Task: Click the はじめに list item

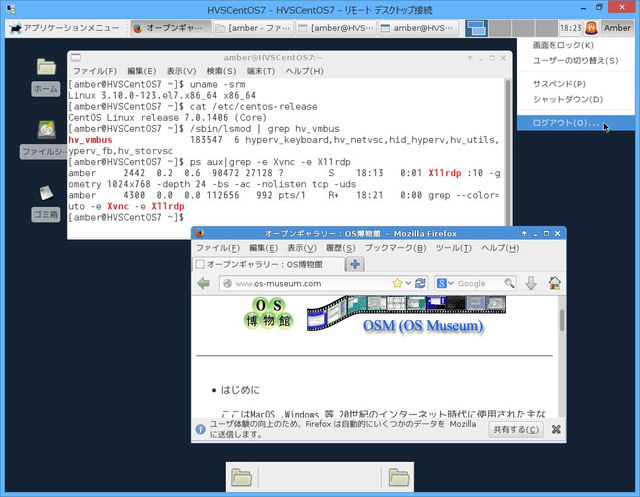Action: (x=240, y=390)
